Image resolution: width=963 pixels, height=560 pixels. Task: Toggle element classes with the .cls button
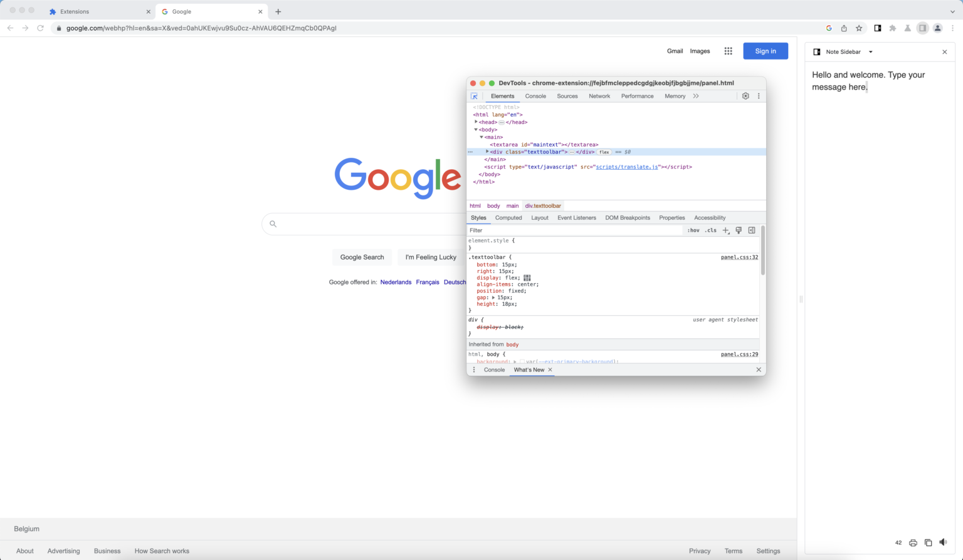pyautogui.click(x=711, y=231)
